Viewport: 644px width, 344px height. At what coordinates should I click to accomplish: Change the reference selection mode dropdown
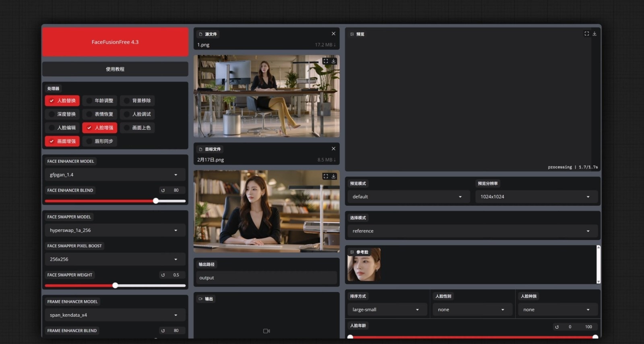tap(472, 231)
